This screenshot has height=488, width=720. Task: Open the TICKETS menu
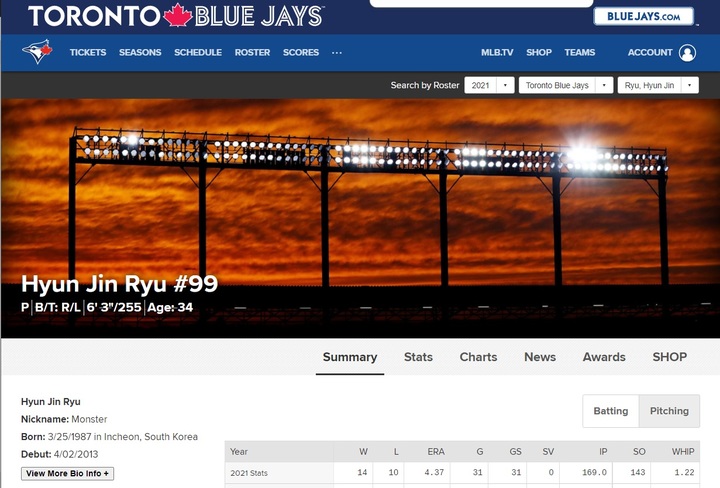(88, 52)
